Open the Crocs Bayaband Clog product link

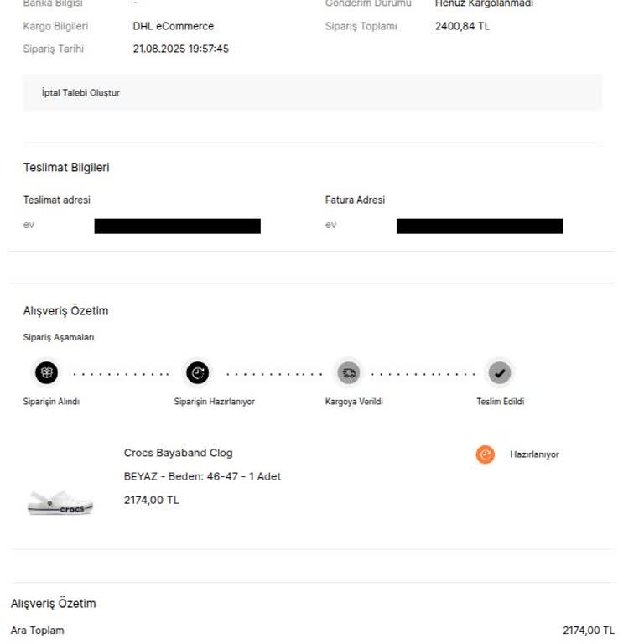pos(178,453)
